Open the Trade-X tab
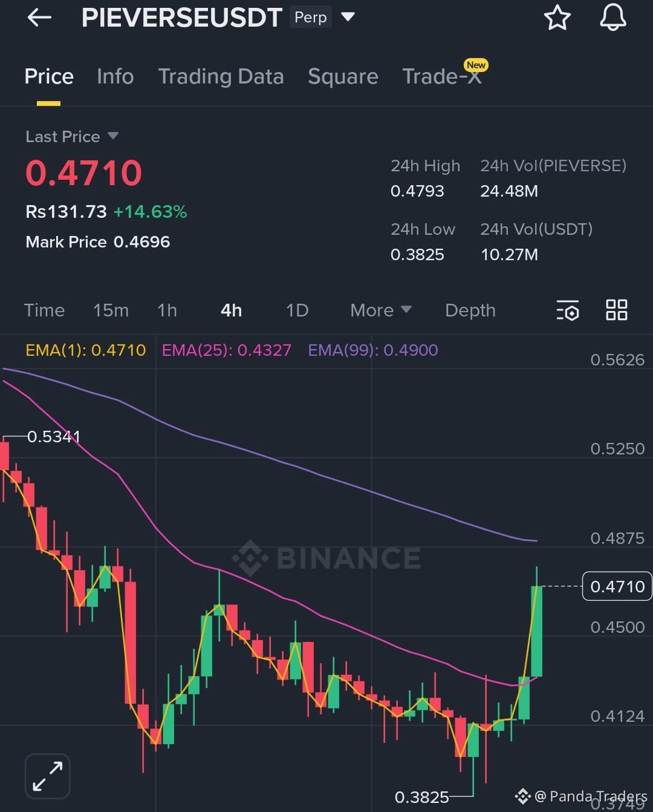 coord(442,77)
